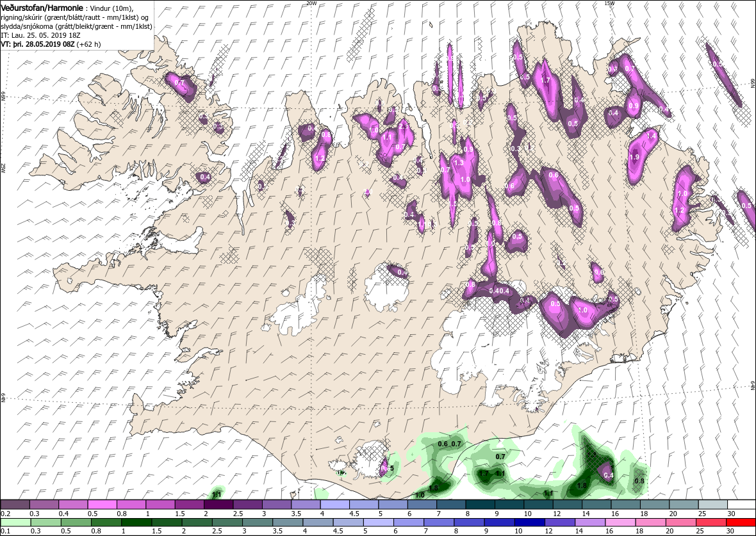Screen dimensions: 756x536
Task: Click the '20W' longitude label at top
Action: point(311,3)
